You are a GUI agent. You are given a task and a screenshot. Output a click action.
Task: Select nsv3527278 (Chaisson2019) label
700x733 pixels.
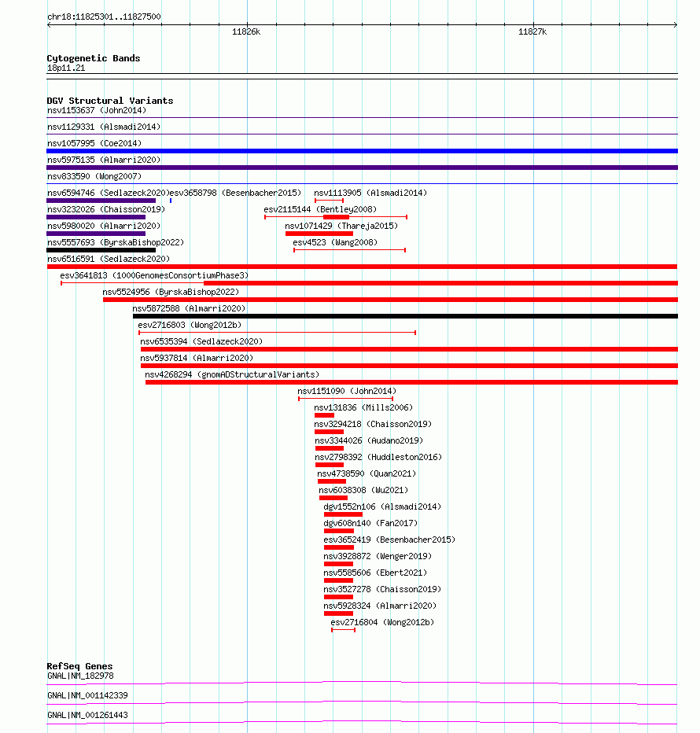pos(382,589)
